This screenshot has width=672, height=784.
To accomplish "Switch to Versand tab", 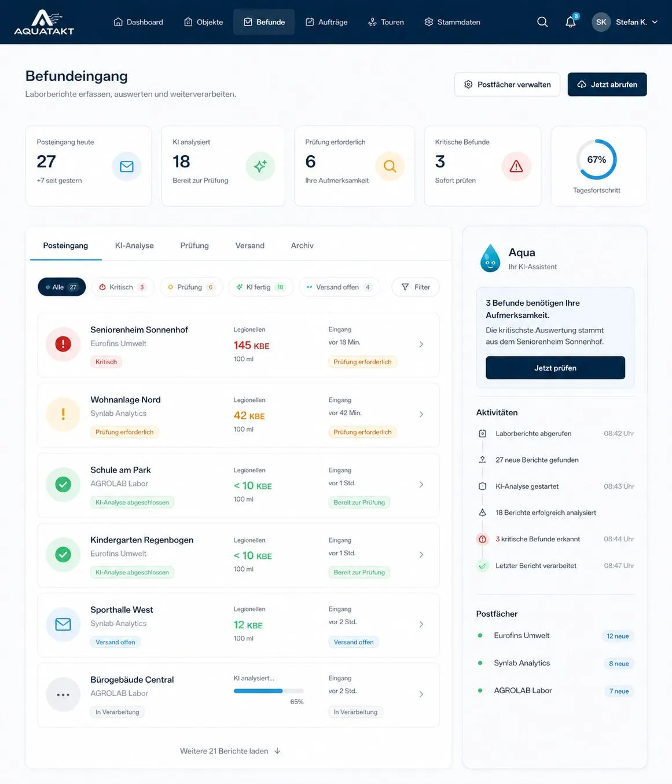I will point(250,246).
